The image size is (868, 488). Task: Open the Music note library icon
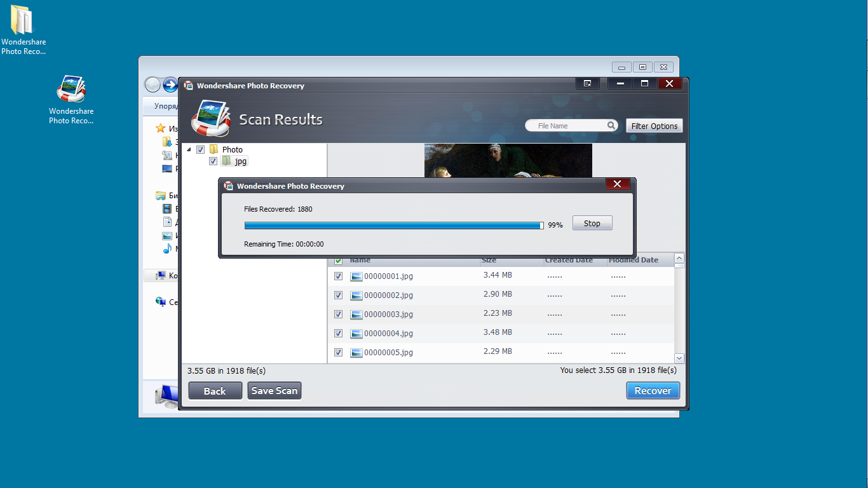167,248
